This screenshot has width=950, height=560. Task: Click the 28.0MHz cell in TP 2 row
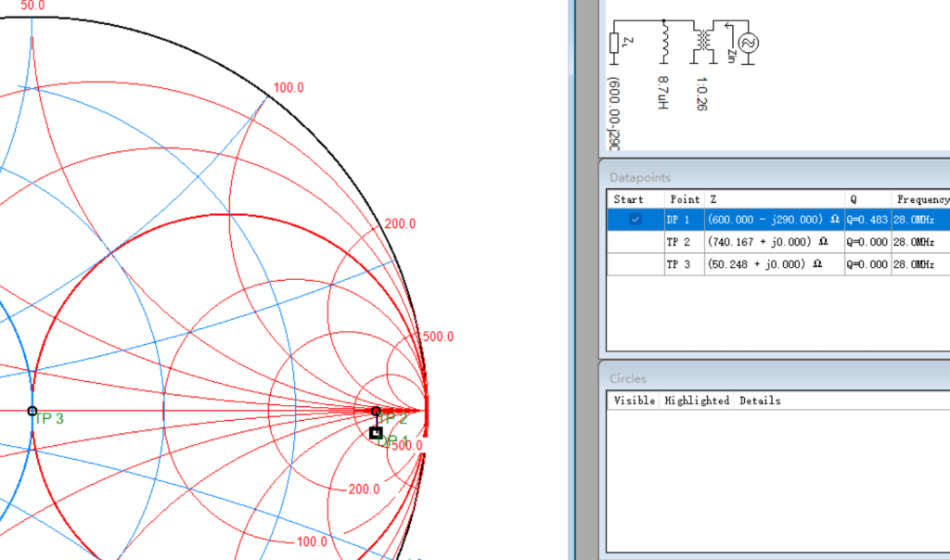tap(914, 242)
